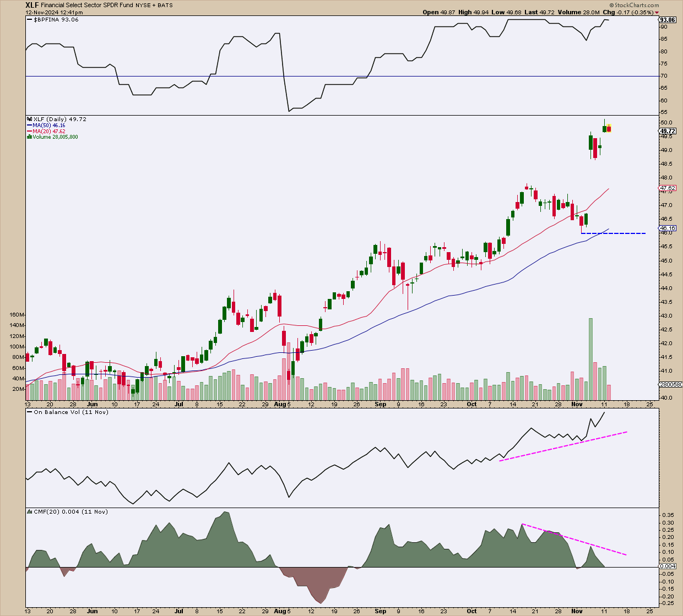683x616 pixels.
Task: Click the Last 49.72 quote in the header
Action: coord(539,12)
